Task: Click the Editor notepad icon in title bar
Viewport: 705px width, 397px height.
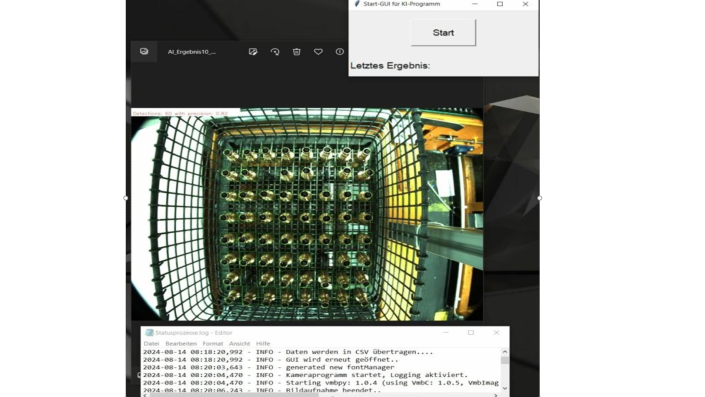Action: (x=149, y=333)
